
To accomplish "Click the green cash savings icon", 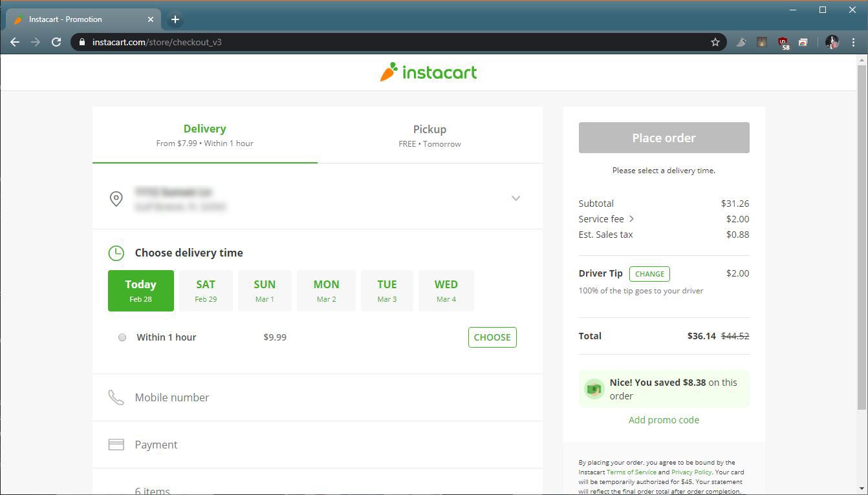I will click(593, 389).
